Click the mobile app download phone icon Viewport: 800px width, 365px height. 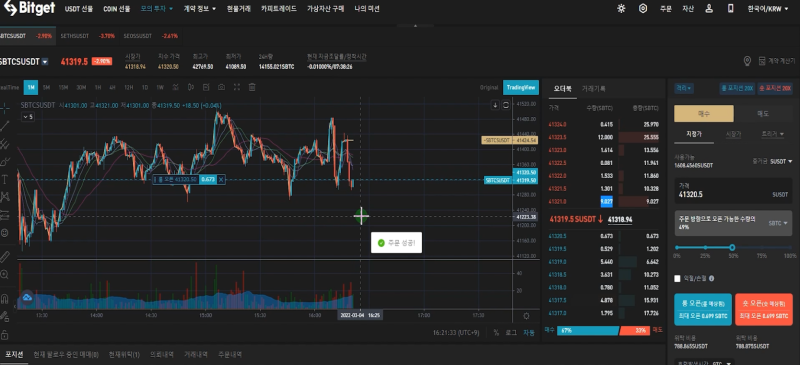pos(730,9)
